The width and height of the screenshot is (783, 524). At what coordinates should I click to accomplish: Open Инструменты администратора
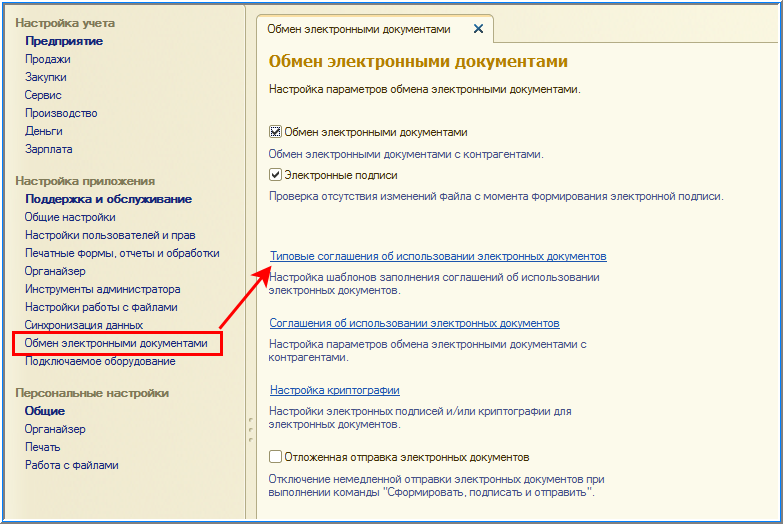[102, 289]
